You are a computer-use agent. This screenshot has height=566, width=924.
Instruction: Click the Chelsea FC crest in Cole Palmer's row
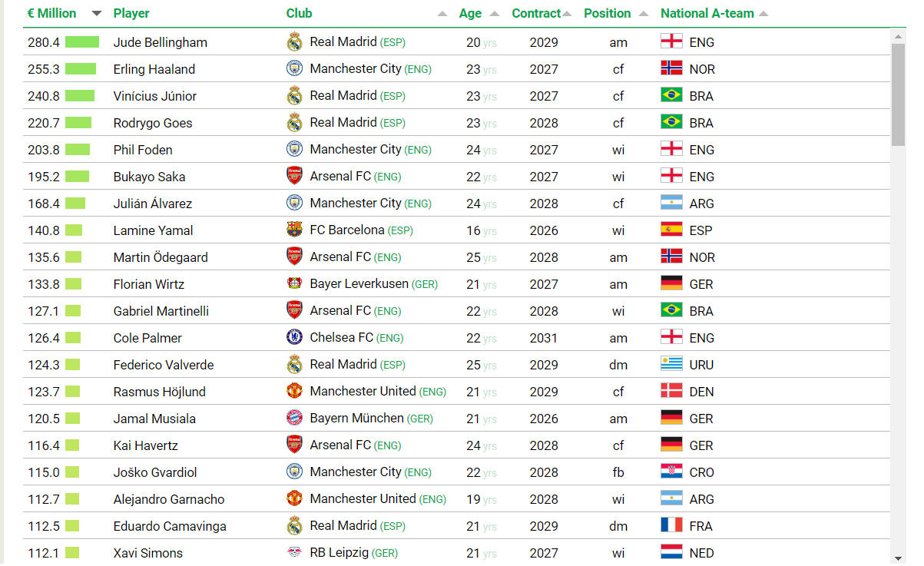tap(294, 337)
